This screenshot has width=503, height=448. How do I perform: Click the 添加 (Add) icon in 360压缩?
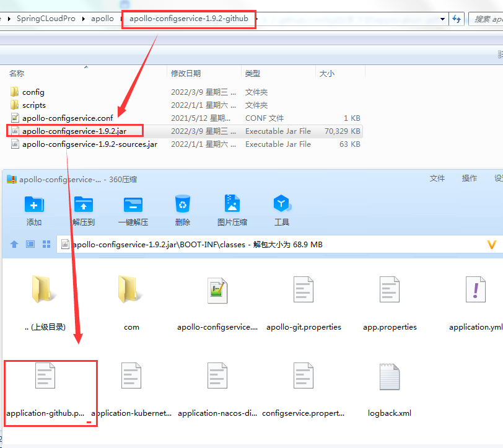pos(34,204)
